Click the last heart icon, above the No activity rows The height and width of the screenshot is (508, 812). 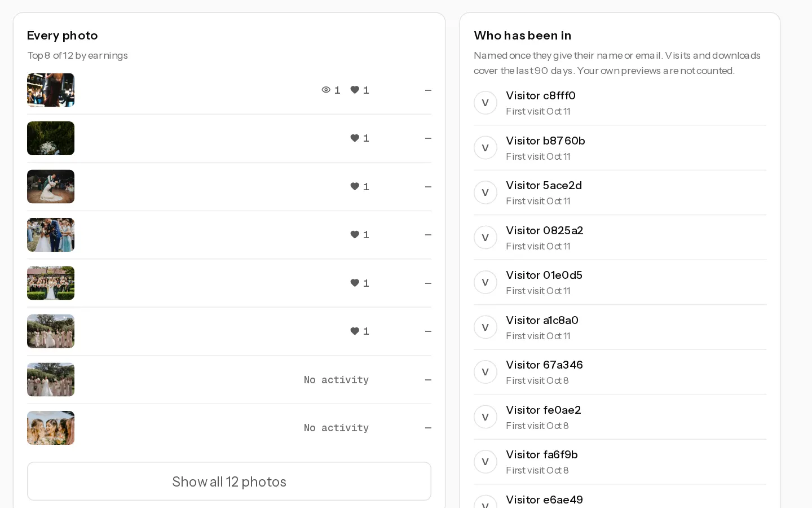click(x=355, y=331)
